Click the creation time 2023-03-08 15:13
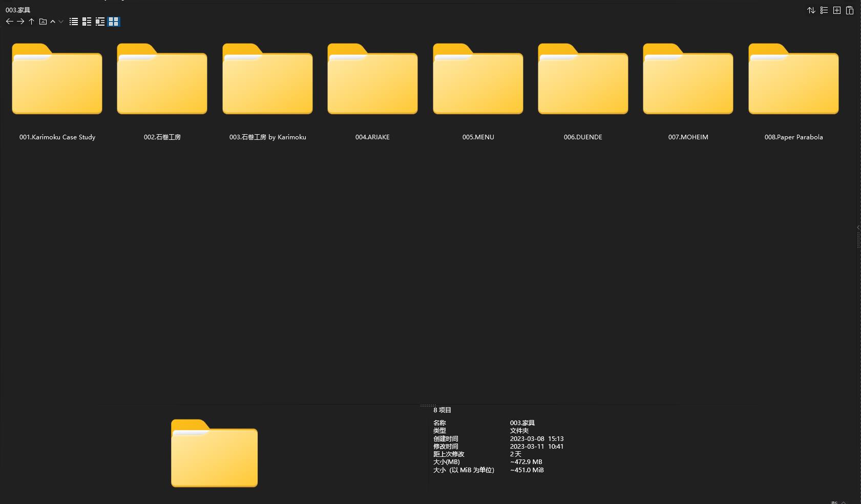 (x=537, y=439)
